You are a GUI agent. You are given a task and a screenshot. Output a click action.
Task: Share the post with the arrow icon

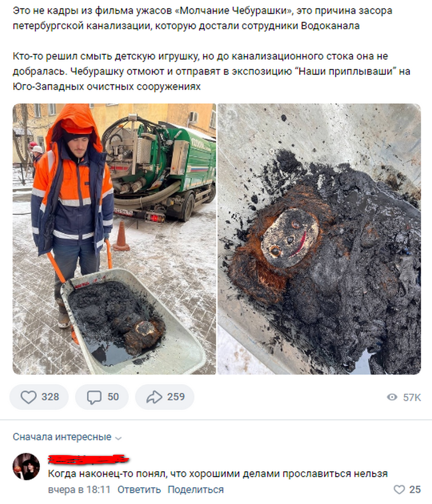tap(154, 397)
